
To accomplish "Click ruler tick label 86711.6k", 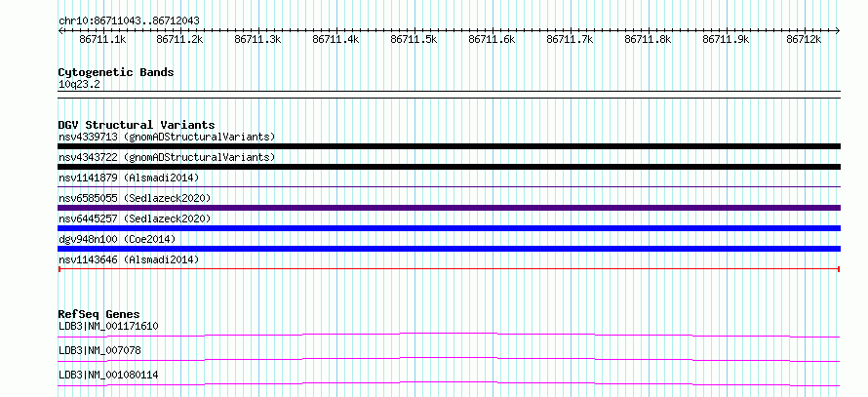I will pos(493,39).
